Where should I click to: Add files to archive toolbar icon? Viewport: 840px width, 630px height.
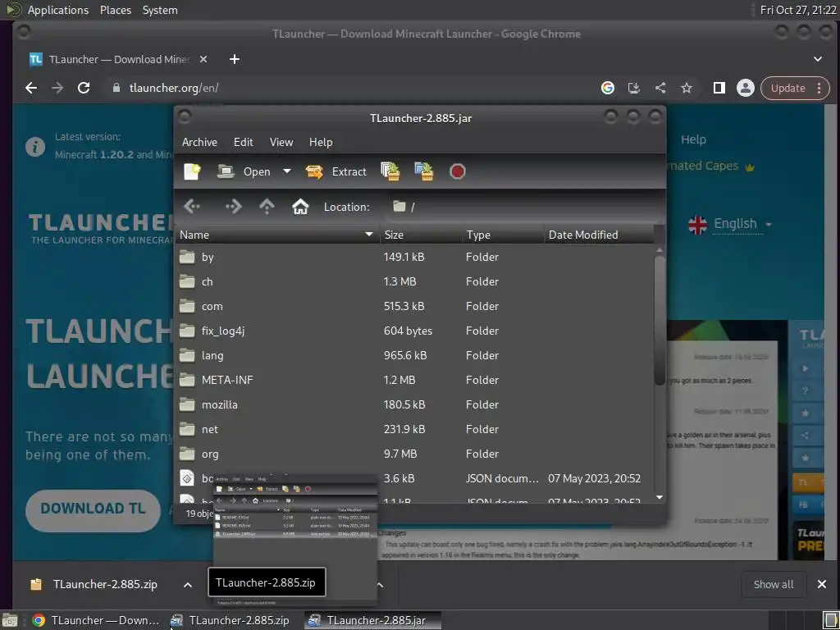pos(390,171)
